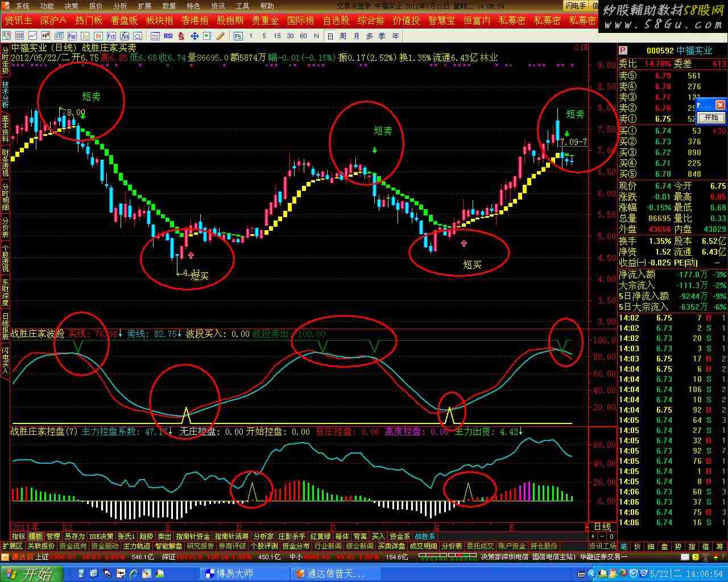Click the 闪电手 button at top right
This screenshot has height=582, width=728.
tap(576, 6)
